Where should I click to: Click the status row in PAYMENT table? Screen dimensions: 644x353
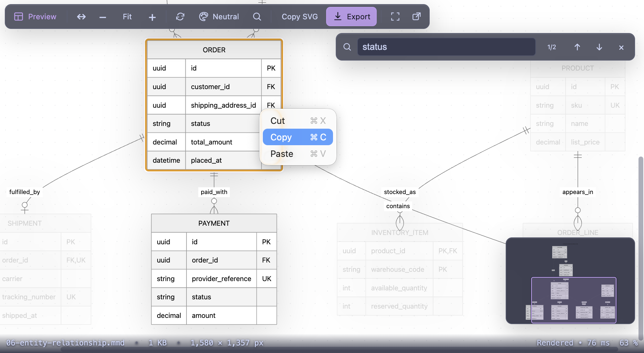tap(214, 297)
